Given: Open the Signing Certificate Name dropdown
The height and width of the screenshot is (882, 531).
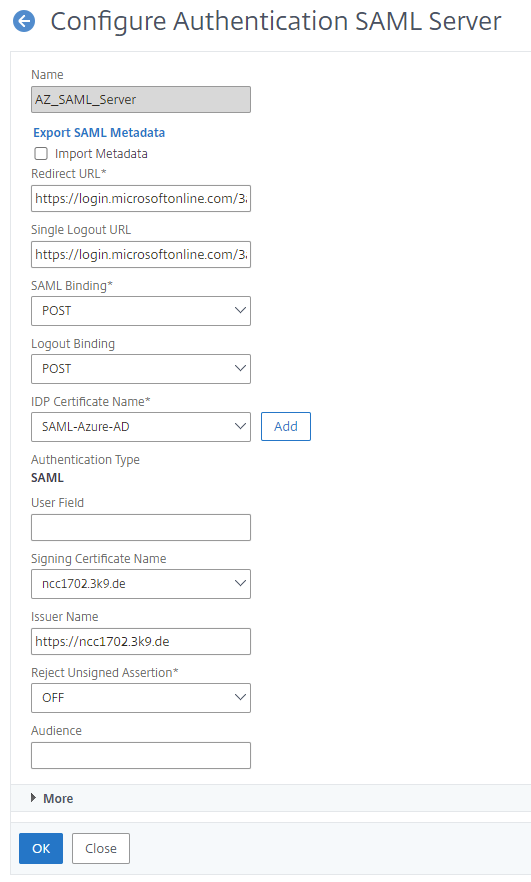Looking at the screenshot, I should click(x=141, y=584).
